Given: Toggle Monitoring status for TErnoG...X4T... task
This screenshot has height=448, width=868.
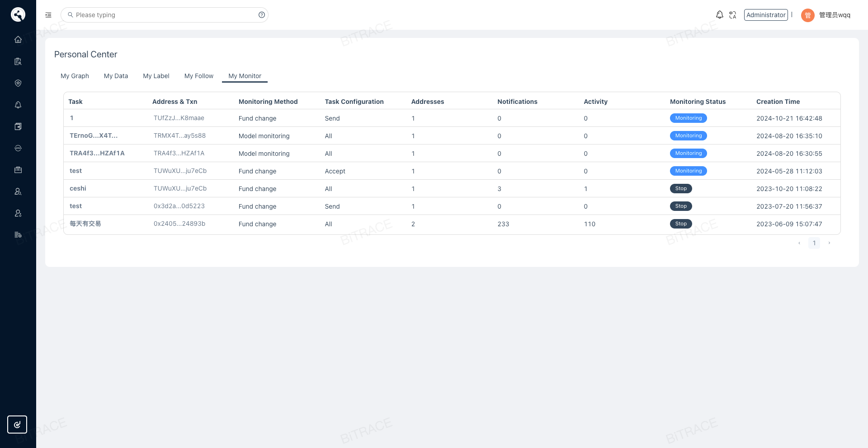Looking at the screenshot, I should tap(689, 136).
